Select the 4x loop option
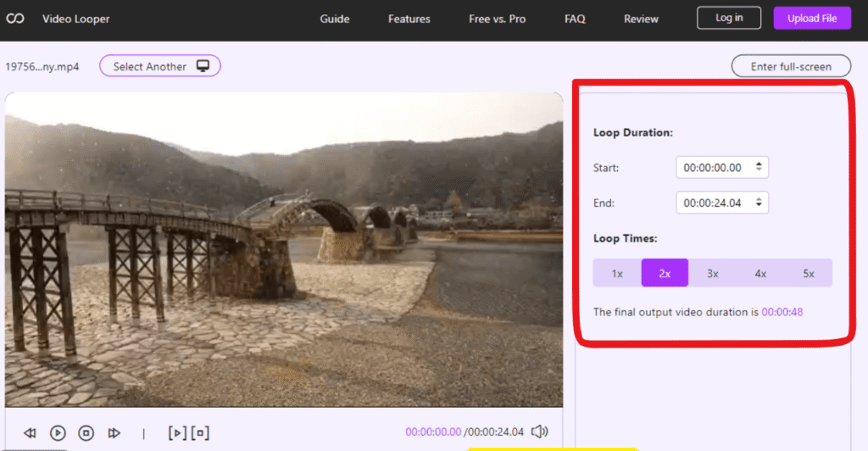 [x=760, y=273]
